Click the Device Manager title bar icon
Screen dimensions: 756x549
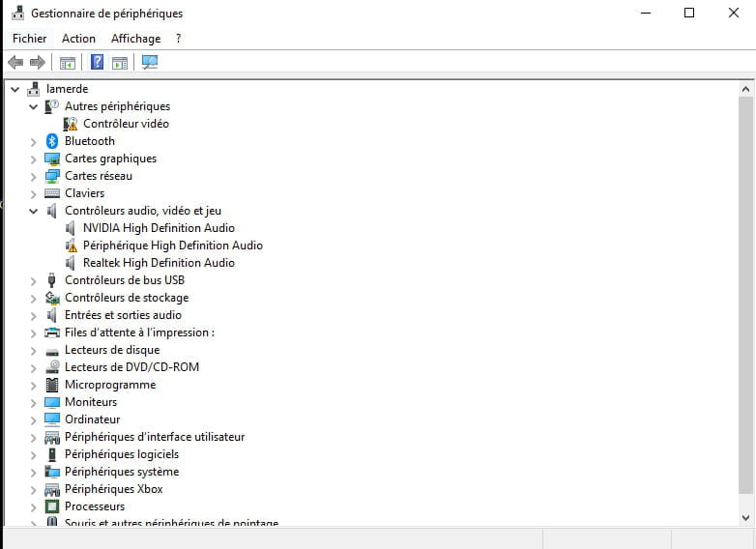17,13
